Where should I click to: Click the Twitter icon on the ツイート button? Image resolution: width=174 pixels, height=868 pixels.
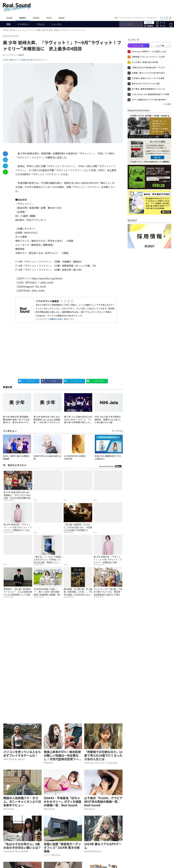pyautogui.click(x=20, y=381)
